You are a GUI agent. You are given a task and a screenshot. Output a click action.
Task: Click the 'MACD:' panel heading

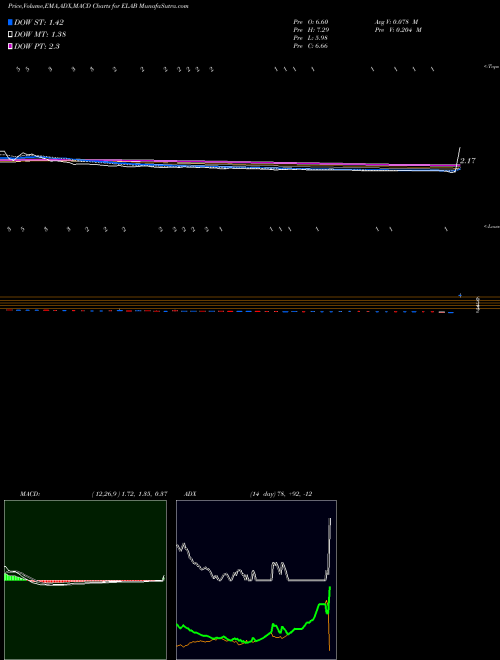30,494
